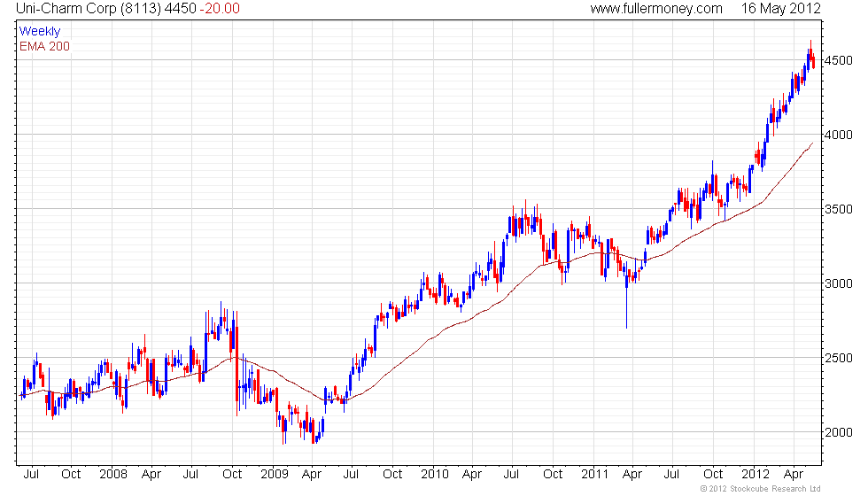The height and width of the screenshot is (496, 868).
Task: Click the 2500 price axis label
Action: click(838, 358)
